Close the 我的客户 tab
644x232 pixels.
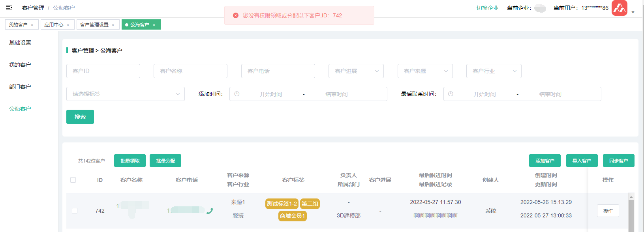tap(32, 25)
